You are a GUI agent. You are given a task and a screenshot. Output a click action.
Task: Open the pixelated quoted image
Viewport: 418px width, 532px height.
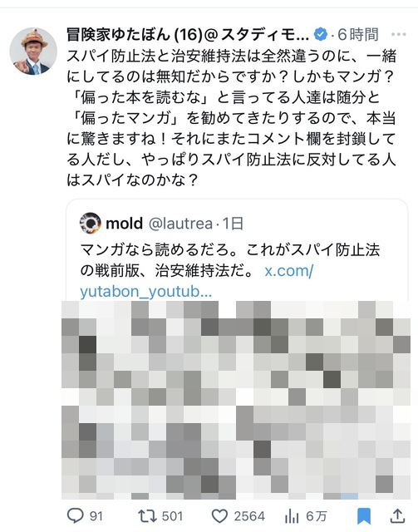tap(236, 400)
